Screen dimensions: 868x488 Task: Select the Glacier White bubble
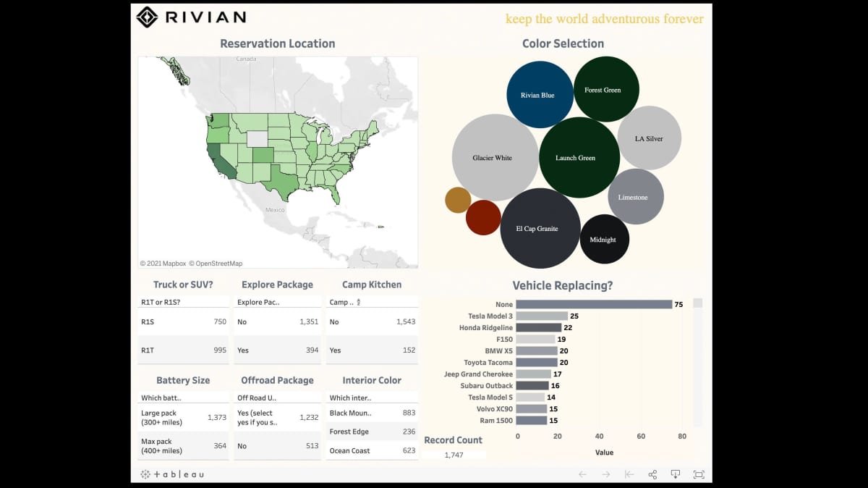pos(495,157)
